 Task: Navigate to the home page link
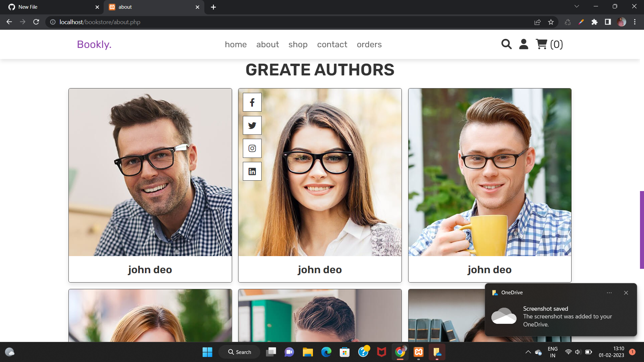point(236,44)
